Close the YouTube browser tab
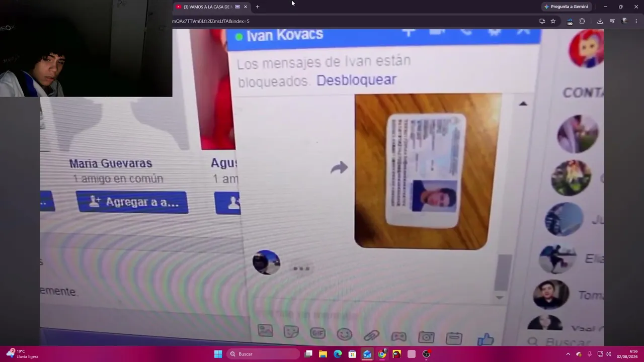The image size is (644, 362). point(246,7)
